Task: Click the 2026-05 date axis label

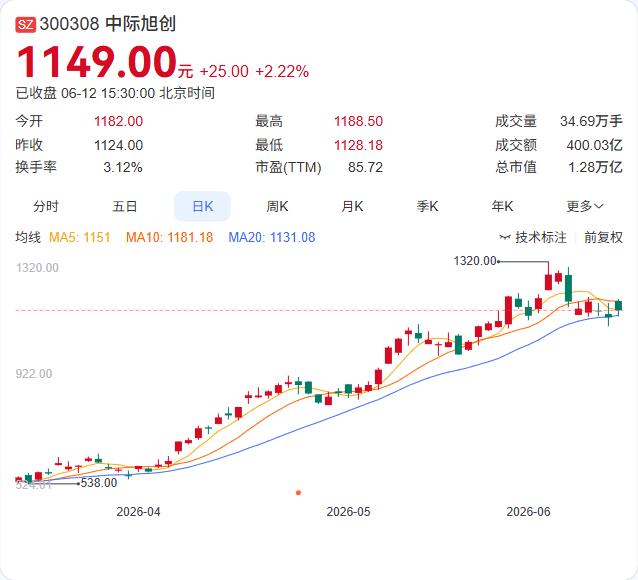Action: click(x=348, y=512)
